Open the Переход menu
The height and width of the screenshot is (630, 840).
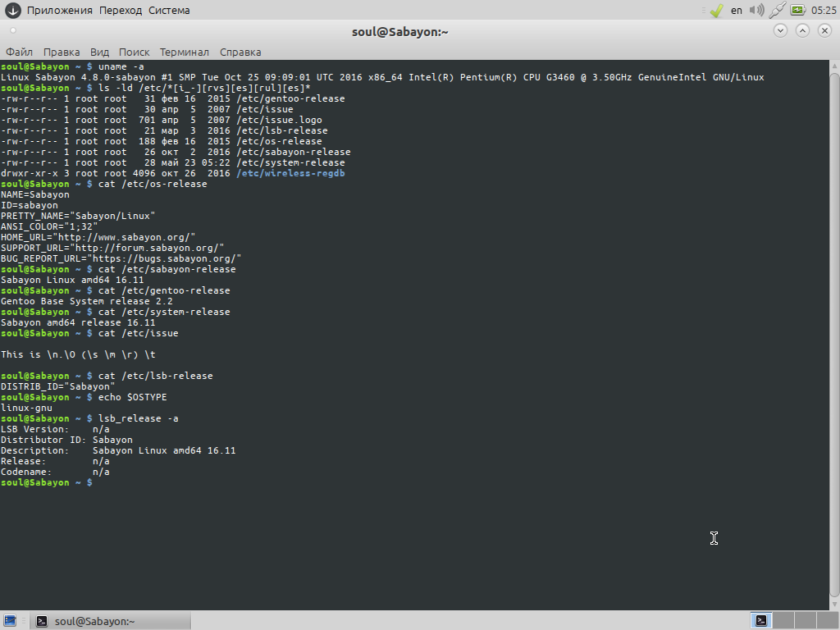pos(121,10)
